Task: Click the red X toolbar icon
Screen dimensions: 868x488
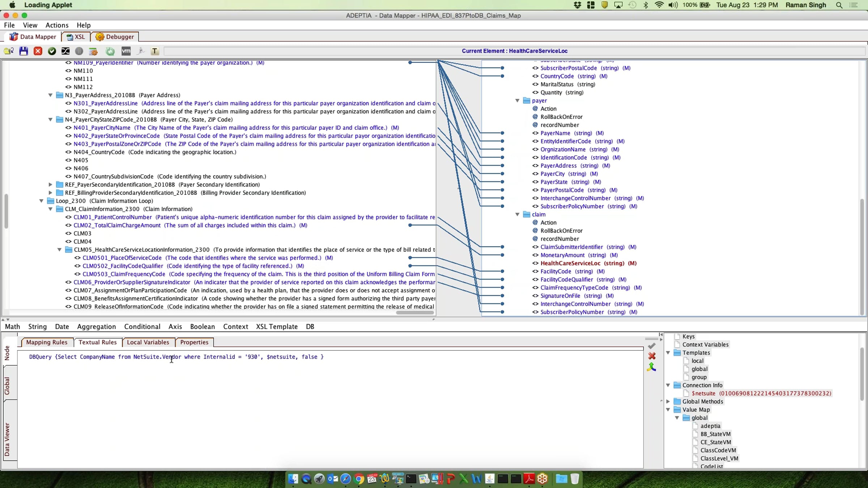Action: (38, 51)
